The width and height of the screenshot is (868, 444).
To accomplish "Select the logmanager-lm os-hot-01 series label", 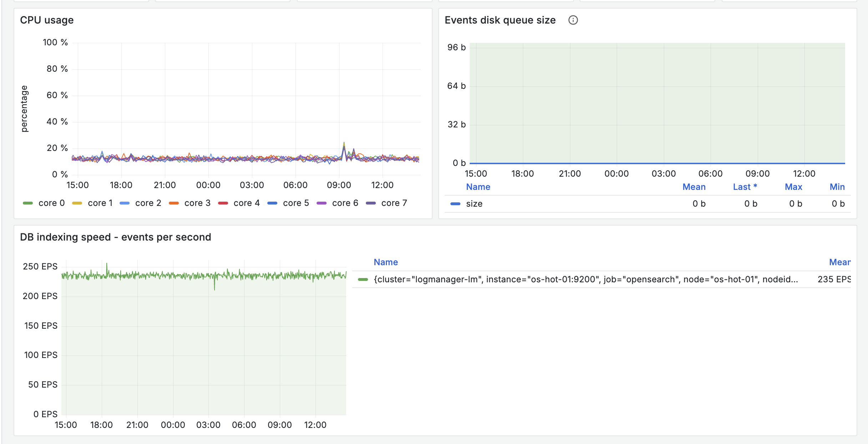I will [x=586, y=279].
